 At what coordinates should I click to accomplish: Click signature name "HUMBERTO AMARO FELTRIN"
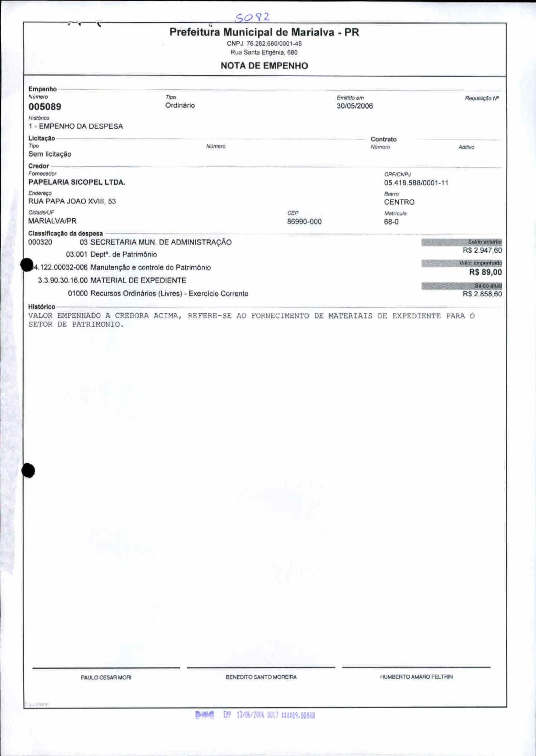pyautogui.click(x=416, y=677)
